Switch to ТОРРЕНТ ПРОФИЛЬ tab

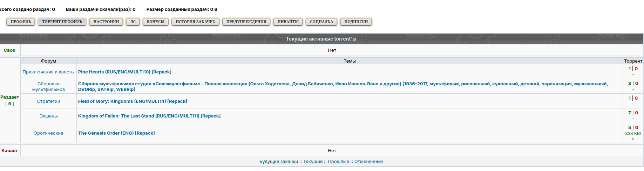click(62, 22)
